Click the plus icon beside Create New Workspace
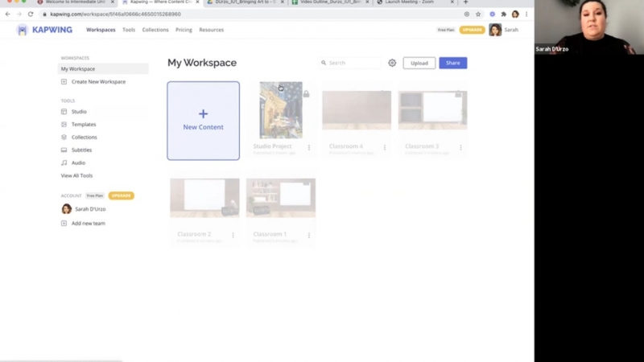Screen dimensions: 644x362 [x=64, y=82]
